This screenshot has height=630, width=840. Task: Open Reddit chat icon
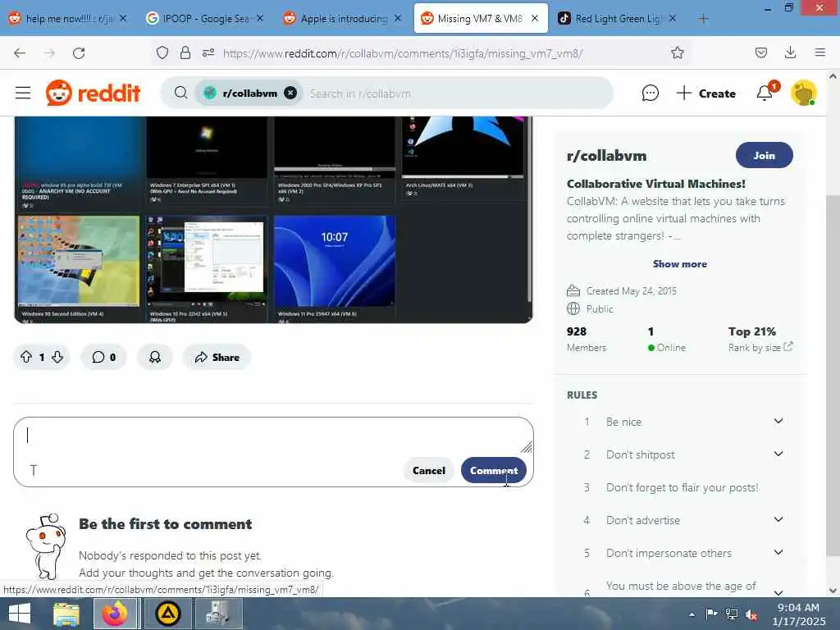650,94
